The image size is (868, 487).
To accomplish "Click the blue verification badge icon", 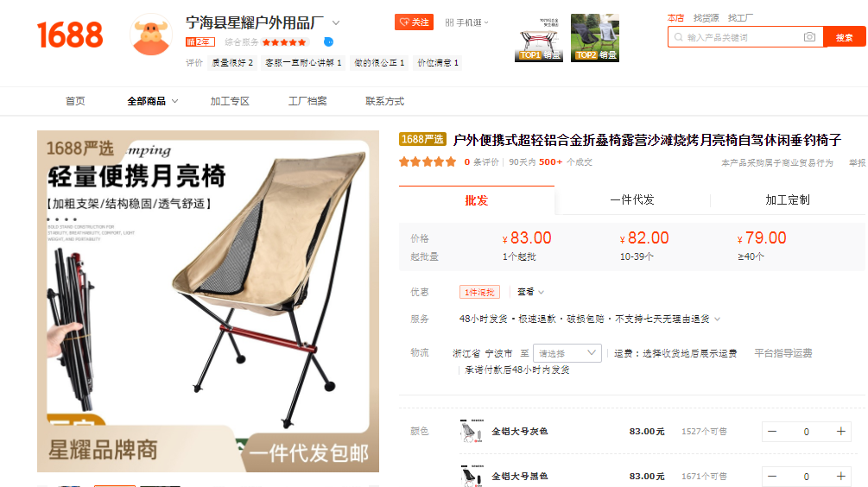I will tap(328, 42).
